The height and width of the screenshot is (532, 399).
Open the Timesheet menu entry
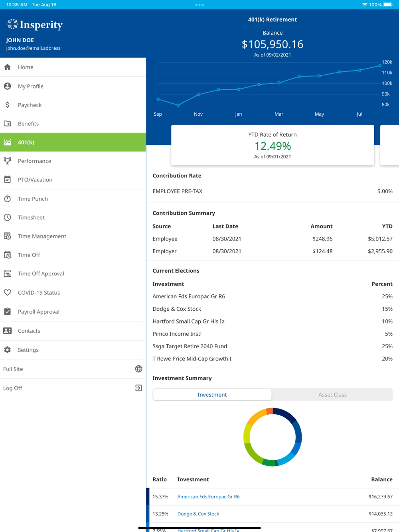(x=73, y=217)
